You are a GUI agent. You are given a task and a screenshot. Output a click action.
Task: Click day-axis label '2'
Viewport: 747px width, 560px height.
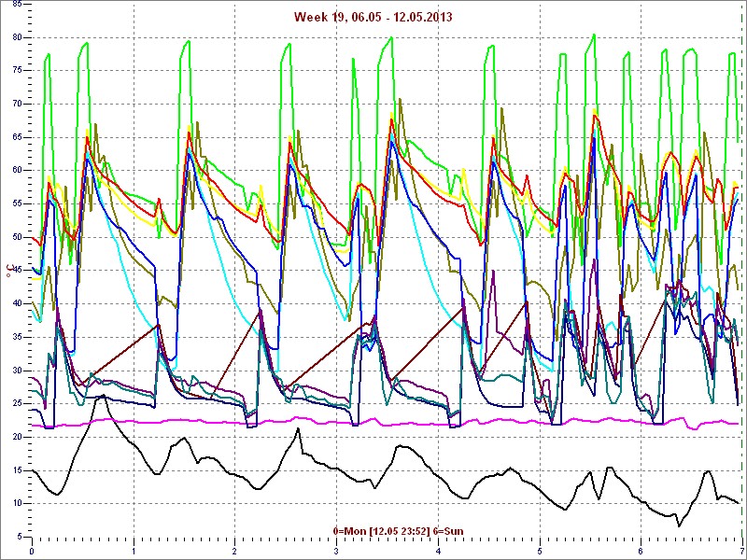[235, 552]
